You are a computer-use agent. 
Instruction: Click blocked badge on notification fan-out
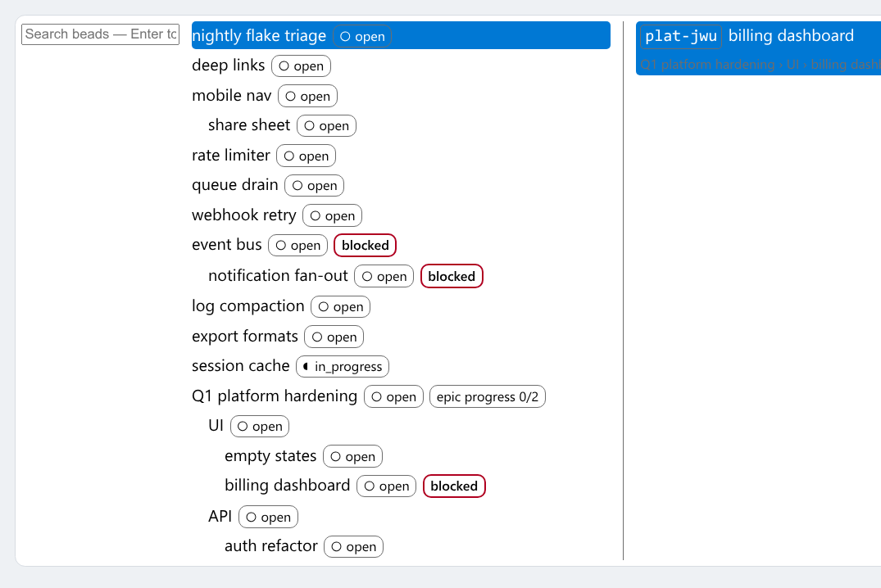click(452, 276)
